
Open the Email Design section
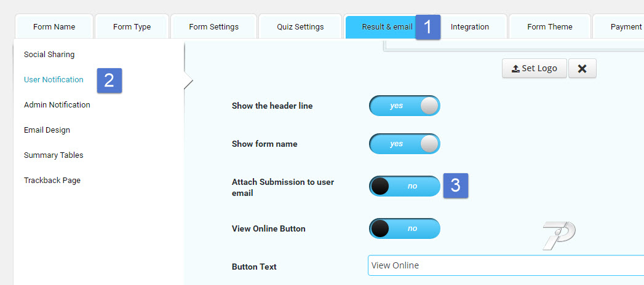click(47, 130)
